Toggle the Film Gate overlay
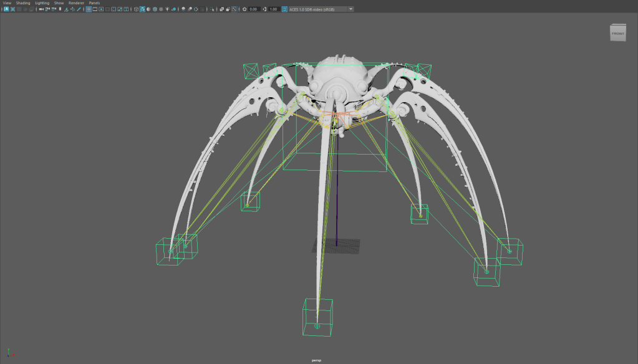The image size is (638, 364). [95, 9]
